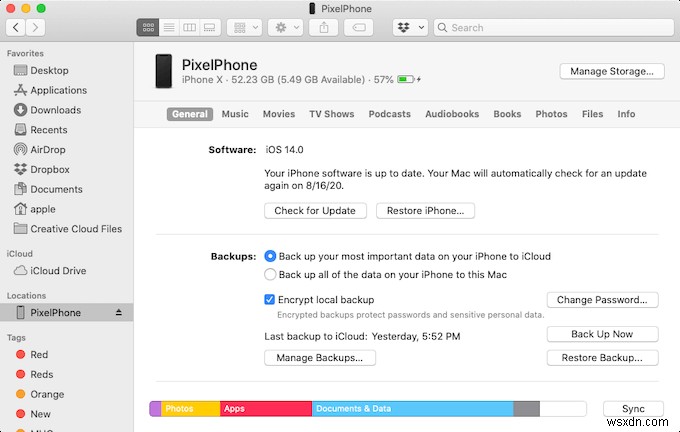
Task: Switch to column view
Action: coord(189,27)
